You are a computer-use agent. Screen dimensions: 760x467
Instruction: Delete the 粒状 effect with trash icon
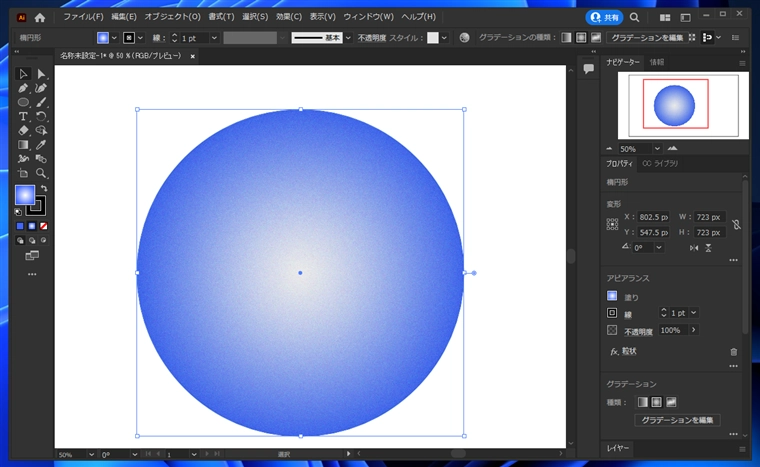733,352
